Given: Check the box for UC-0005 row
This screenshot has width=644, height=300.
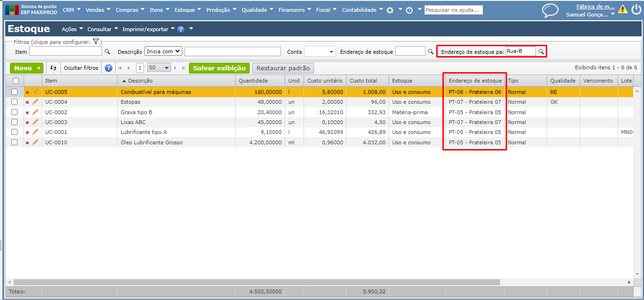Looking at the screenshot, I should tap(14, 92).
